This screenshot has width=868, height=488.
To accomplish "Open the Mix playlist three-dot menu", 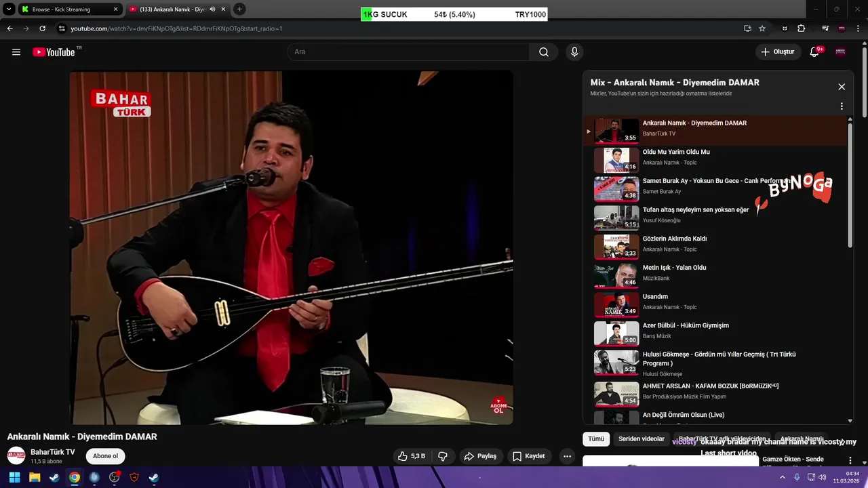I will click(x=842, y=106).
